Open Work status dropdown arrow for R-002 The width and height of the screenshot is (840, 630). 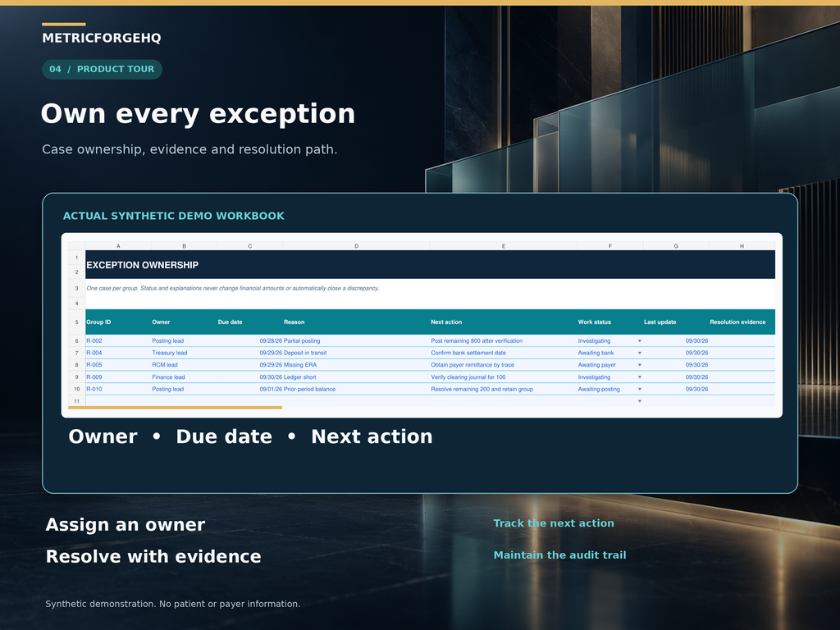639,340
